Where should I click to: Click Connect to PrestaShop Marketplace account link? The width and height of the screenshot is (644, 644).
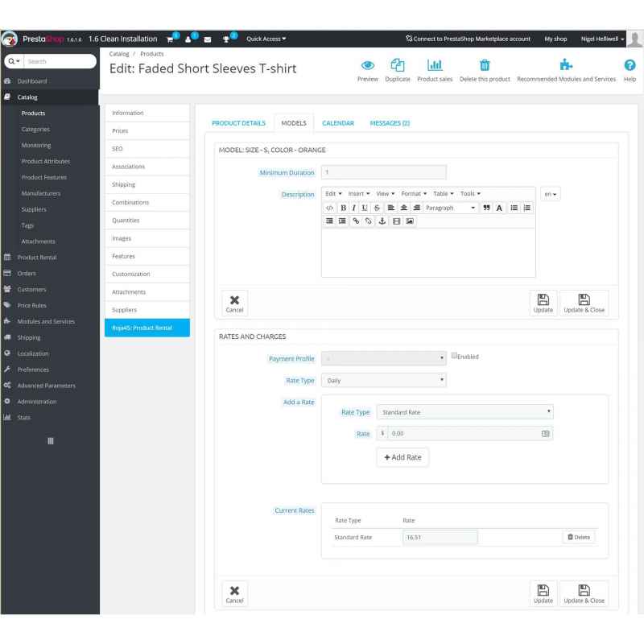coord(469,39)
